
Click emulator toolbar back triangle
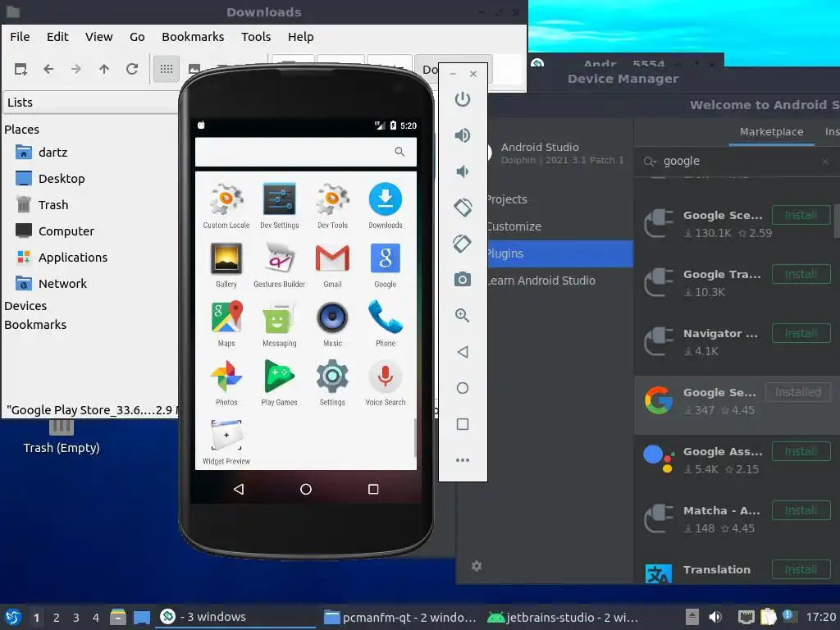coord(463,352)
